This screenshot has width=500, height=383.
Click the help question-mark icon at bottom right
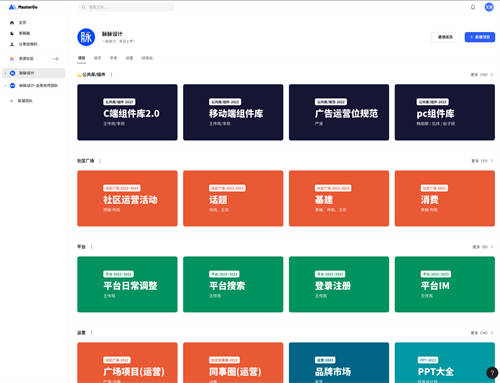492,372
